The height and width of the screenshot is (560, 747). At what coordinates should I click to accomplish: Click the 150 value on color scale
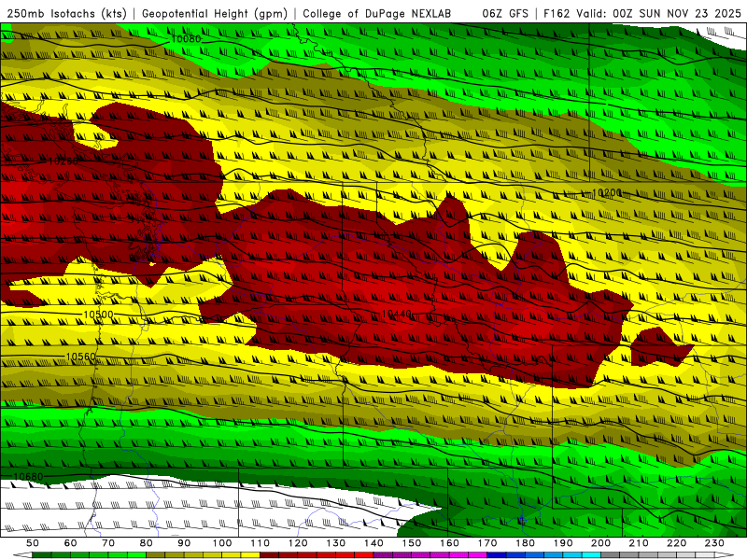412,543
